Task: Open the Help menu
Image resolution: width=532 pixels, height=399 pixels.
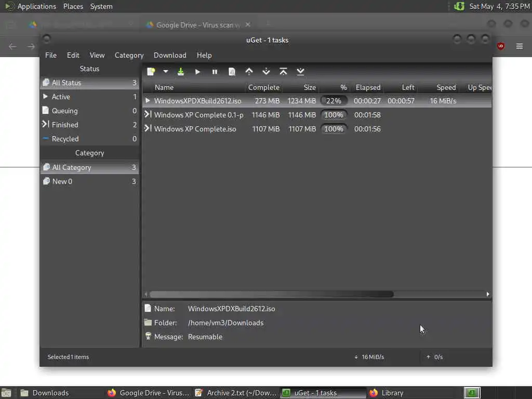Action: point(204,55)
